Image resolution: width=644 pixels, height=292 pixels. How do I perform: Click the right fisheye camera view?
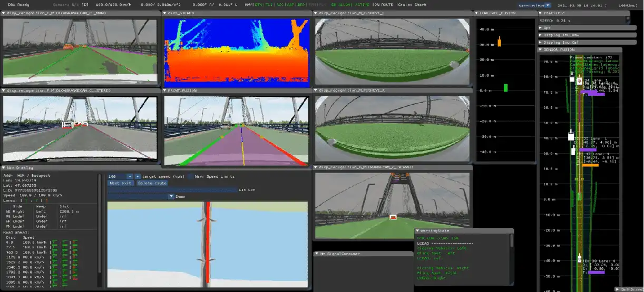click(392, 128)
